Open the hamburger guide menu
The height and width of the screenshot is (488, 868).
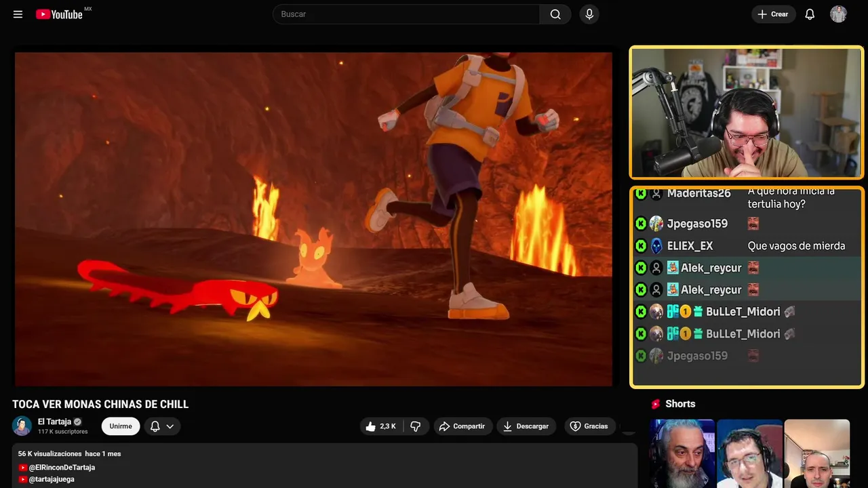[x=18, y=14]
